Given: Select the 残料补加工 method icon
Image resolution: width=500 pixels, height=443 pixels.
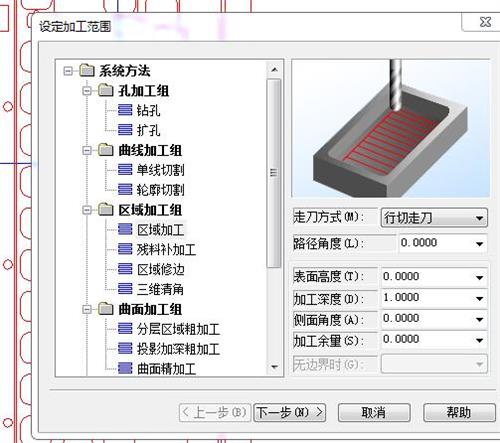Looking at the screenshot, I should [x=125, y=249].
